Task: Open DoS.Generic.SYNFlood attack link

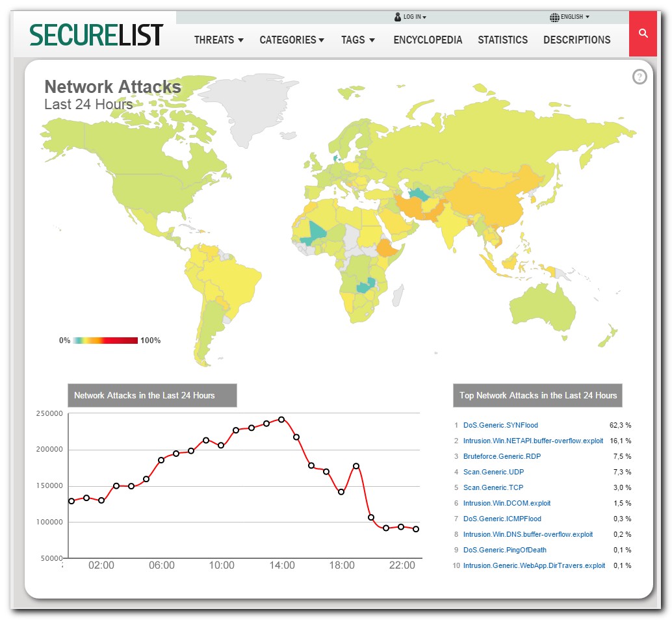Action: coord(500,425)
